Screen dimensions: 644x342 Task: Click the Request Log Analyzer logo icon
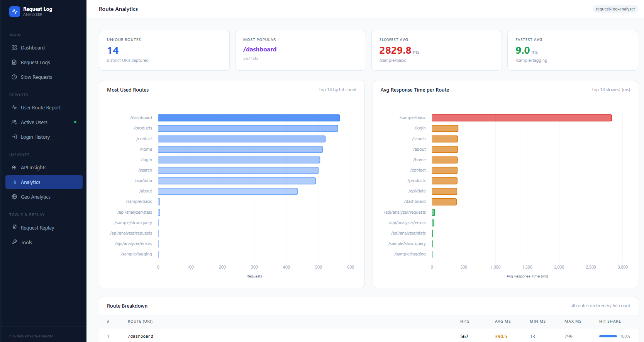15,12
